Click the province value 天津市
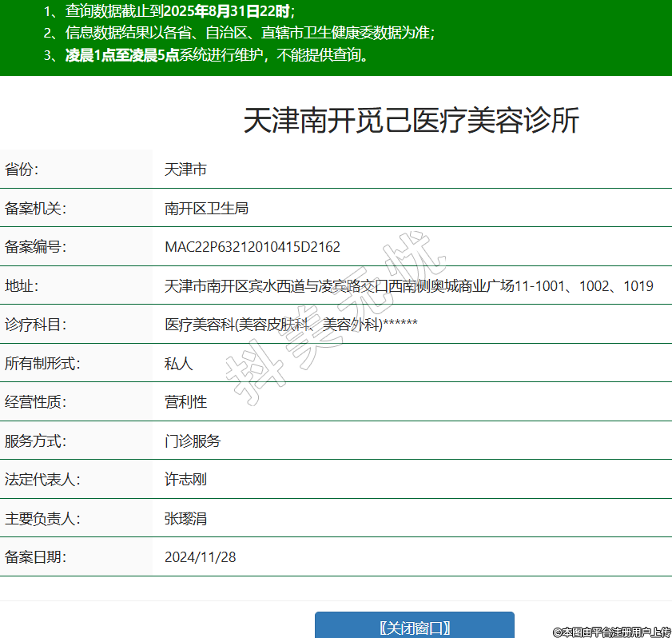The height and width of the screenshot is (638, 672). 185,169
